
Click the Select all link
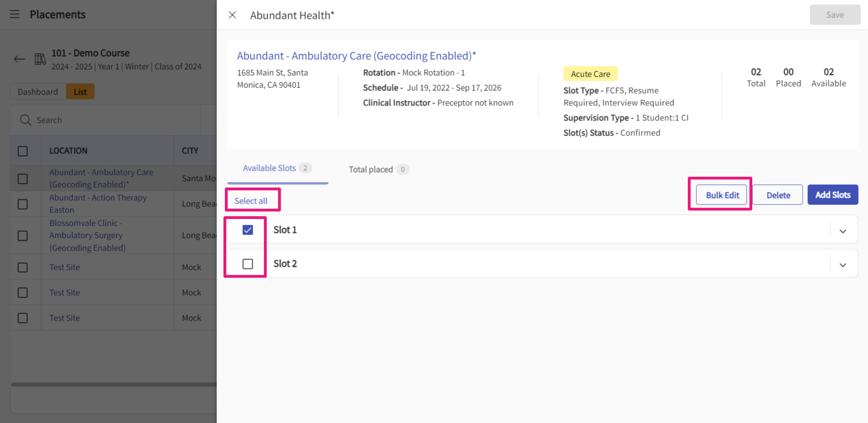[x=251, y=201]
